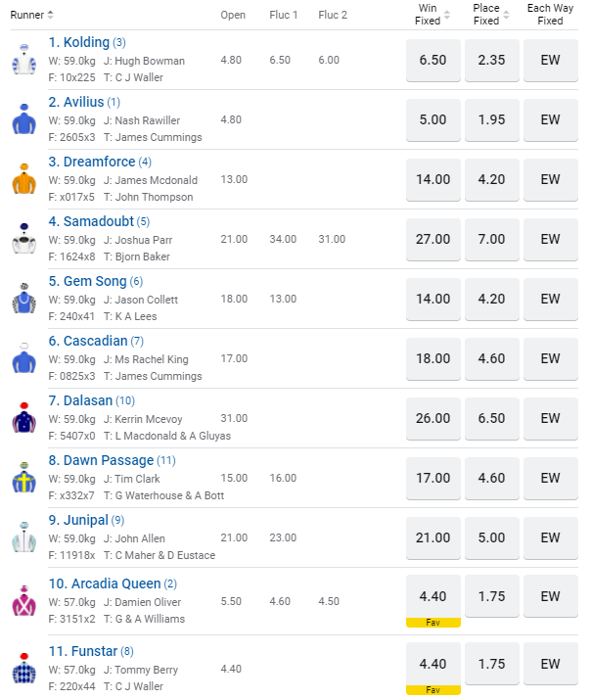Sort by Win Fixed column arrows
This screenshot has height=700, width=591.
pos(447,15)
